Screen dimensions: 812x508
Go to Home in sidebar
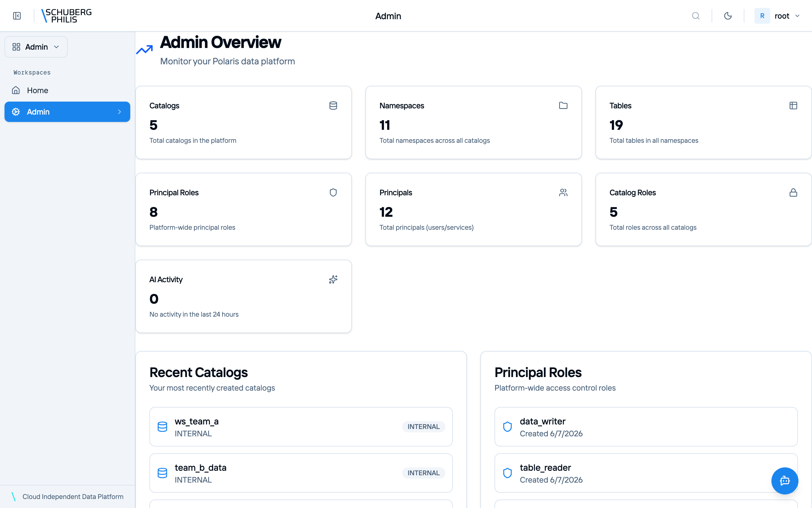click(x=67, y=90)
